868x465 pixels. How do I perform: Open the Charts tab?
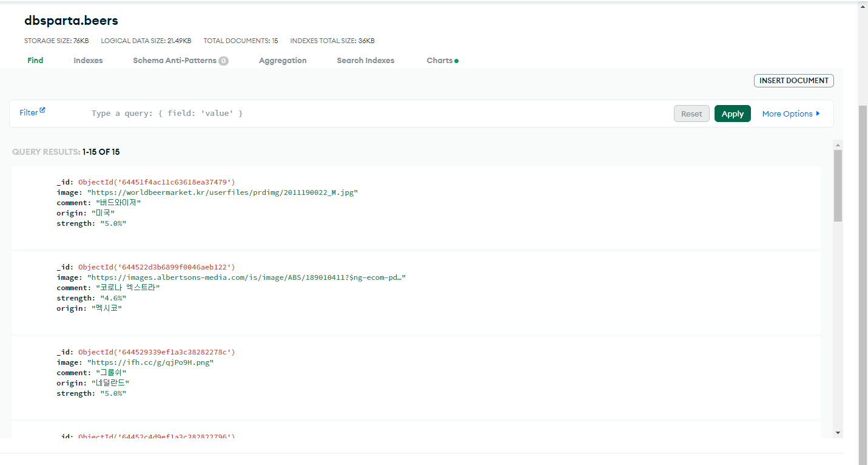(x=442, y=60)
